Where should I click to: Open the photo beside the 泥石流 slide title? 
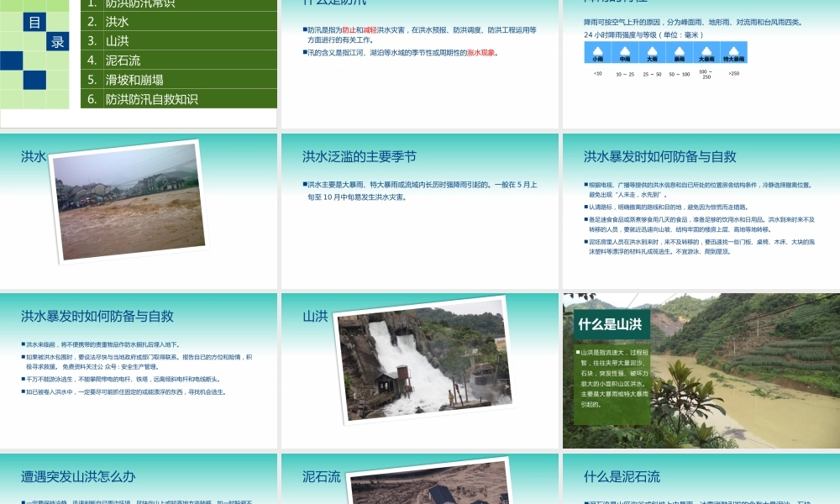tap(430, 482)
